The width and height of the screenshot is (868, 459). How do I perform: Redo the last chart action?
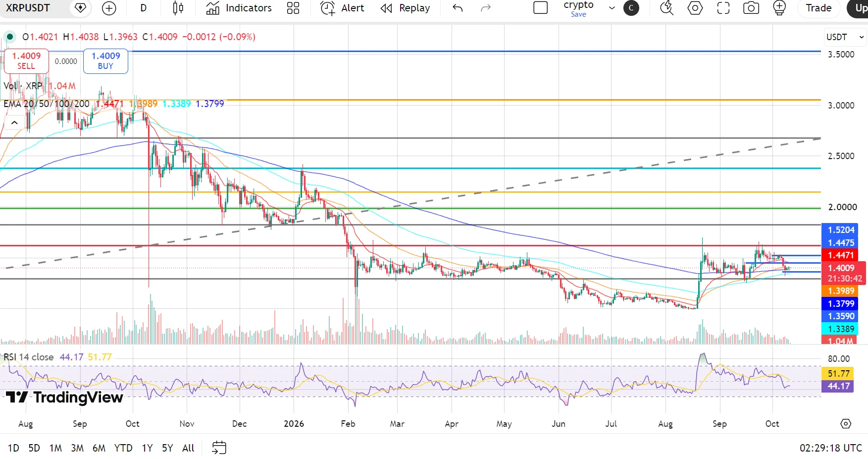pyautogui.click(x=486, y=8)
